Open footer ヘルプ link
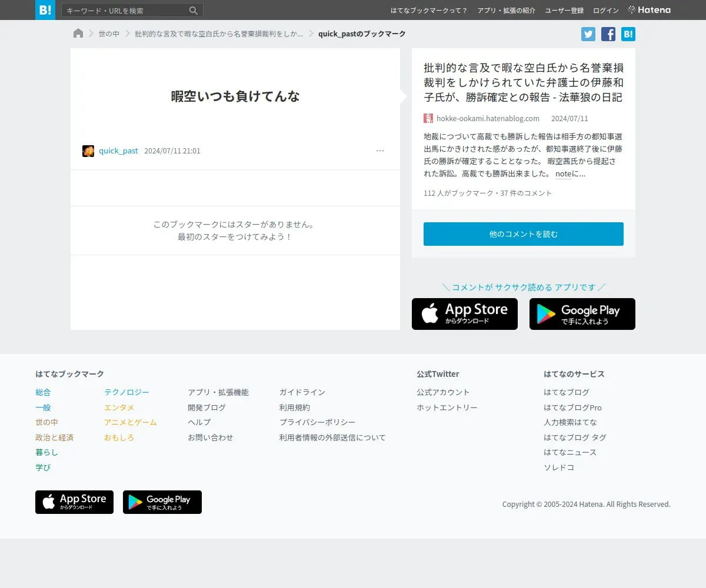This screenshot has height=588, width=706. (199, 422)
